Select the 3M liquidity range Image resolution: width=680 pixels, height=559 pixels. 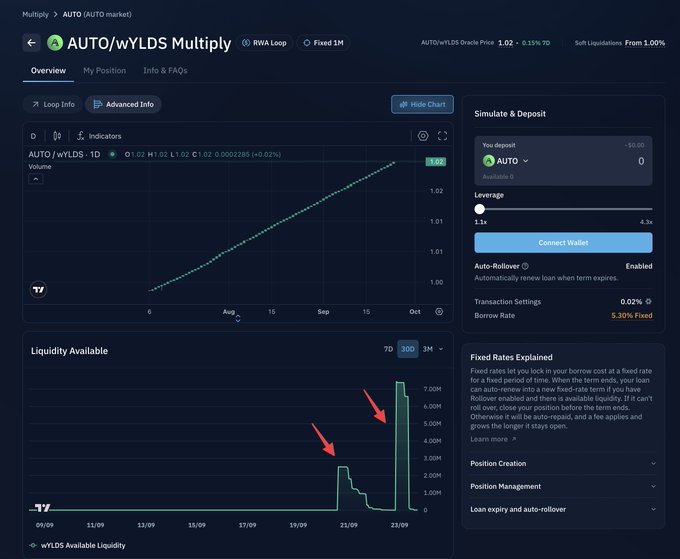point(428,349)
